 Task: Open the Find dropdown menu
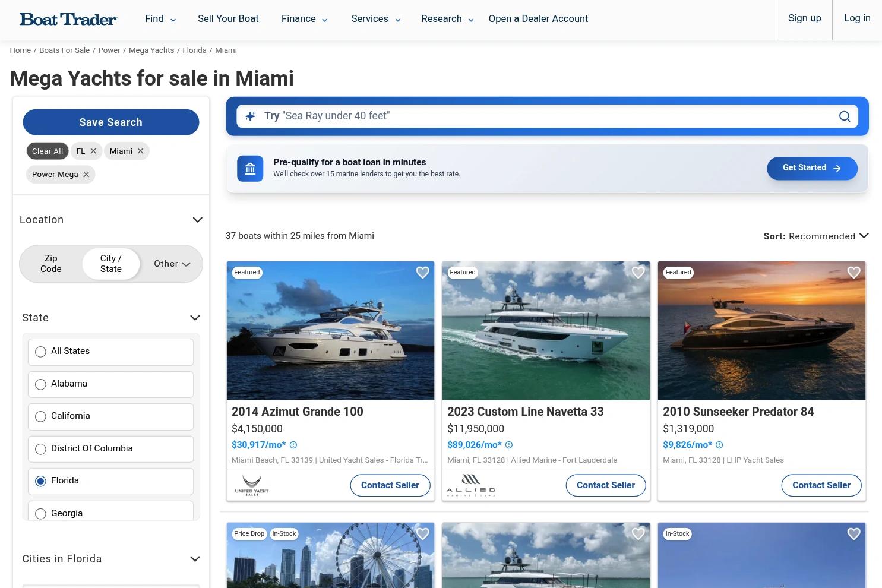(160, 19)
